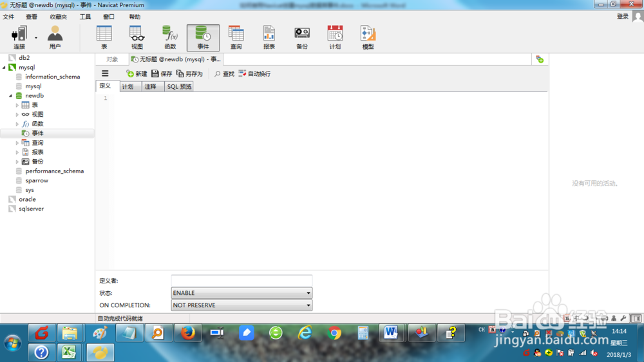The image size is (644, 362).
Task: Toggle Auto wrap (自动换行)
Action: tap(254, 73)
